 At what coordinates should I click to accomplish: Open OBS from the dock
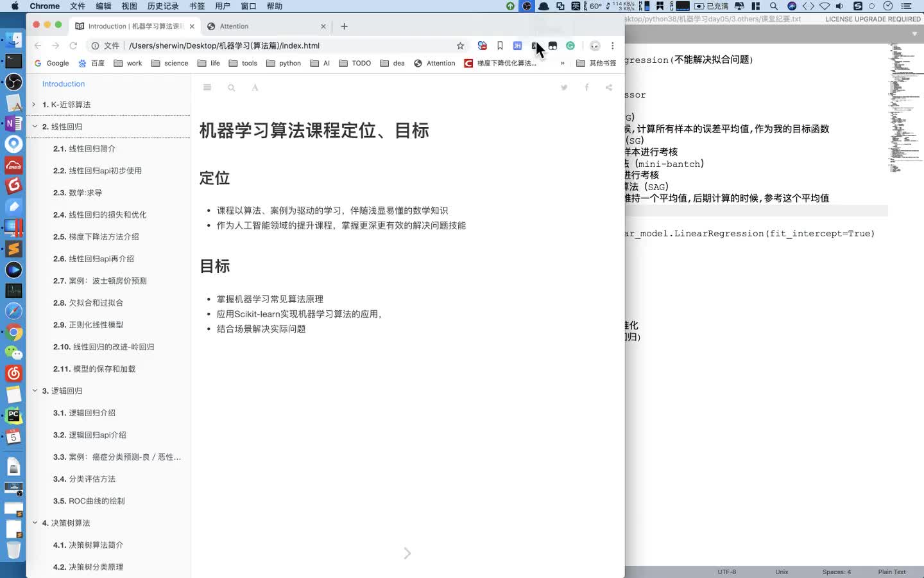pyautogui.click(x=13, y=82)
